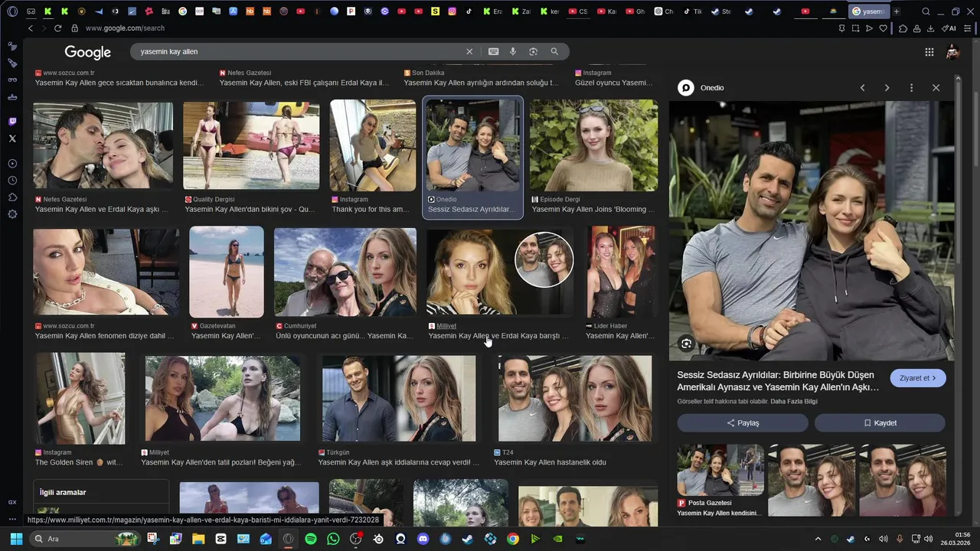Click the Kaydet save button
The width and height of the screenshot is (980, 551).
click(880, 423)
